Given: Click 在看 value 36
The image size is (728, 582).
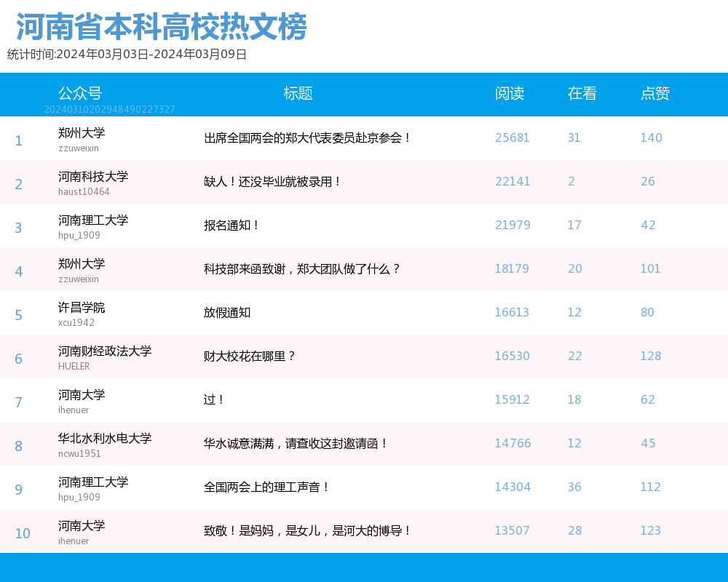Looking at the screenshot, I should tap(575, 487).
